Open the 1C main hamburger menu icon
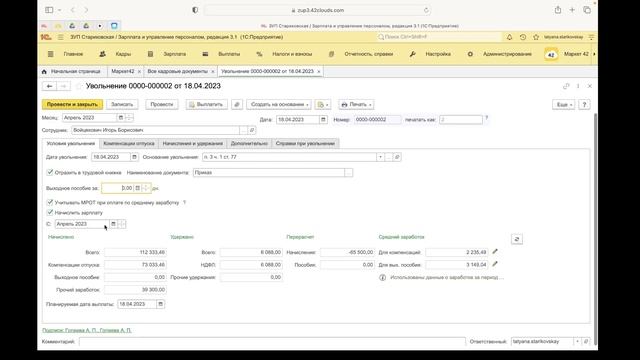 pos(60,37)
